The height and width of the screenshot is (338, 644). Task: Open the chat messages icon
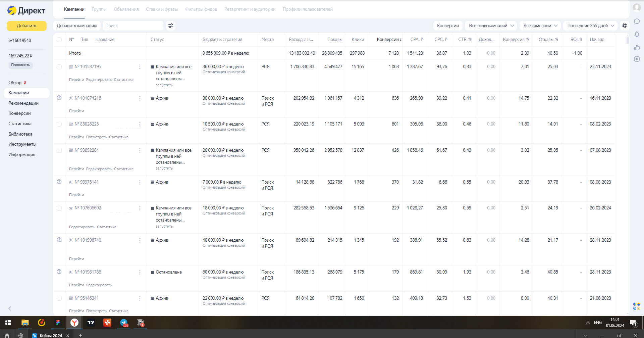pos(637,21)
